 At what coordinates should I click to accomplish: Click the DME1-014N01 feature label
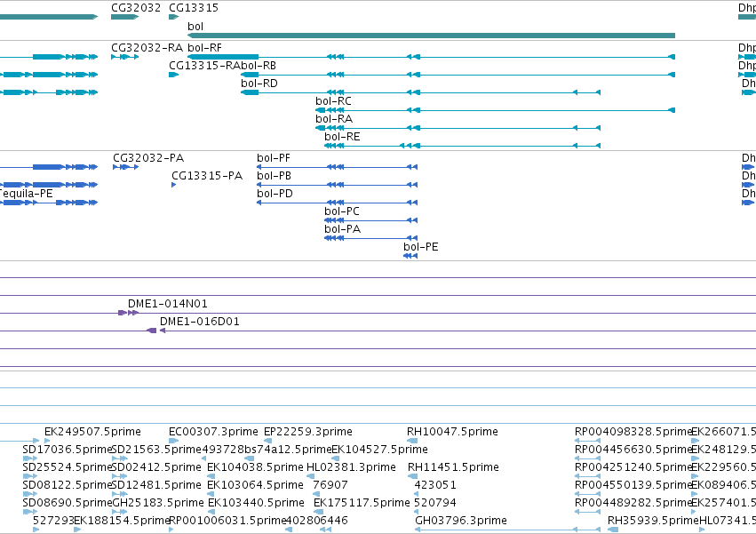coord(168,304)
